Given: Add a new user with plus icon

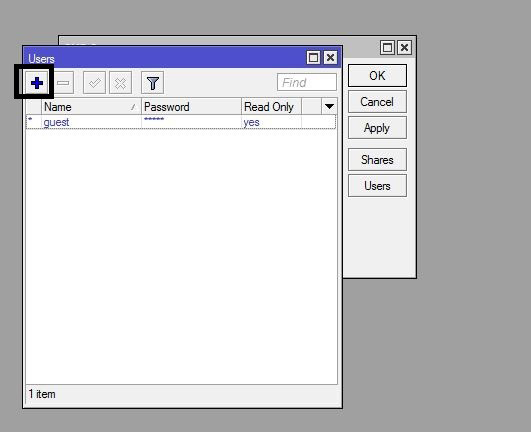Looking at the screenshot, I should (x=37, y=83).
